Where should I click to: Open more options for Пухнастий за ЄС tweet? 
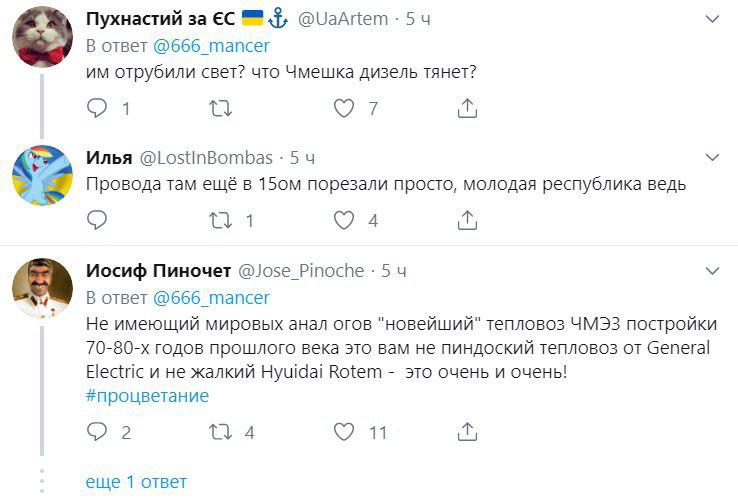coord(712,19)
